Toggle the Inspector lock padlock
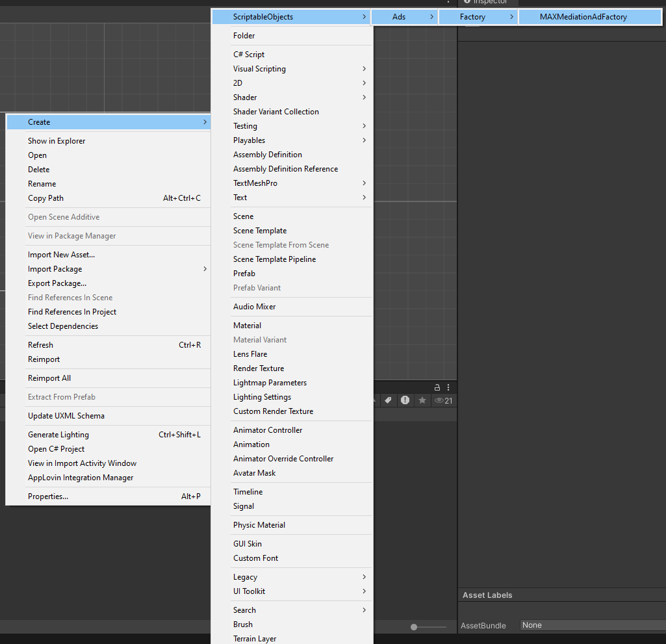 (437, 387)
